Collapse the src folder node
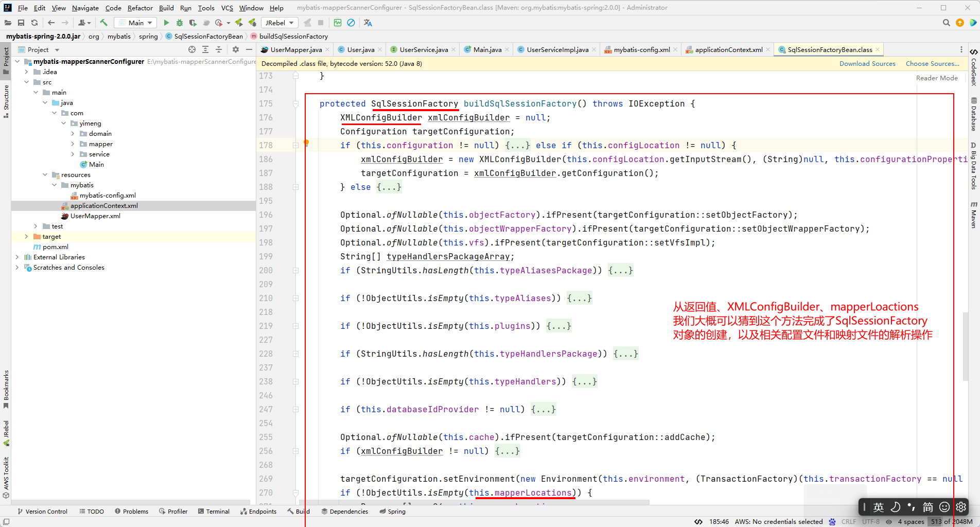The height and width of the screenshot is (527, 980). [26, 82]
